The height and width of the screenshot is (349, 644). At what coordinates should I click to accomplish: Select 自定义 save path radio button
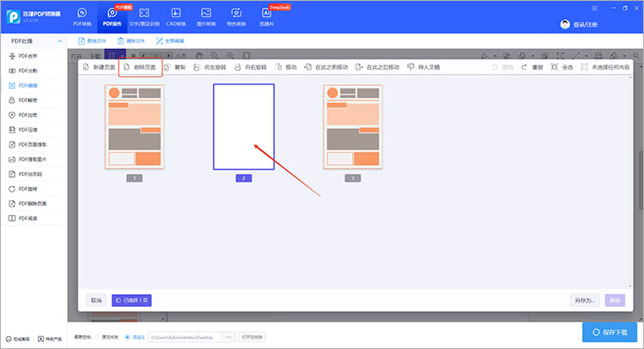click(129, 337)
